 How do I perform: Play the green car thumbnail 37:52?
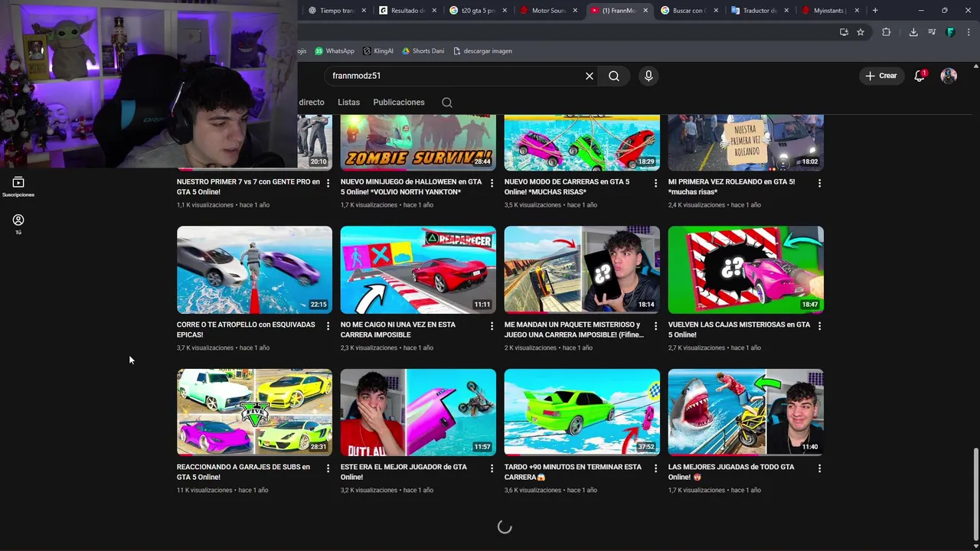point(582,412)
